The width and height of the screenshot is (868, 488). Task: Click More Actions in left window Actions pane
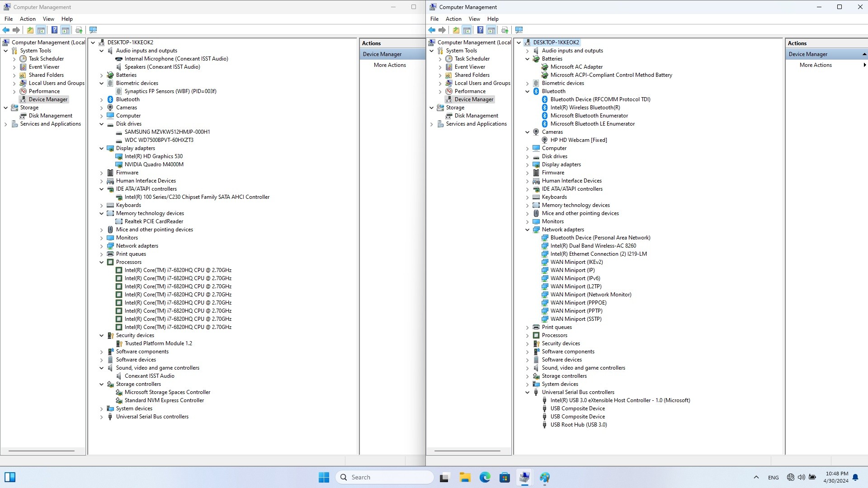(x=390, y=65)
